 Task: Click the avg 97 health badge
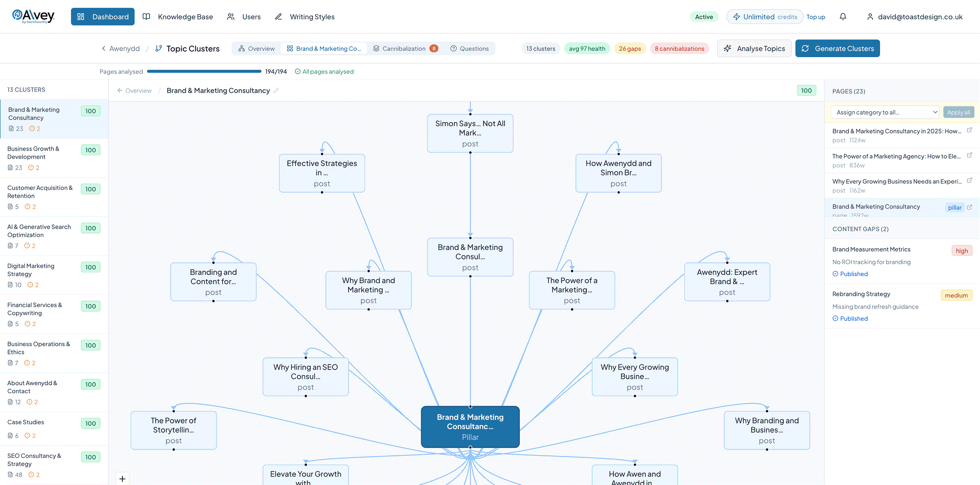[587, 48]
